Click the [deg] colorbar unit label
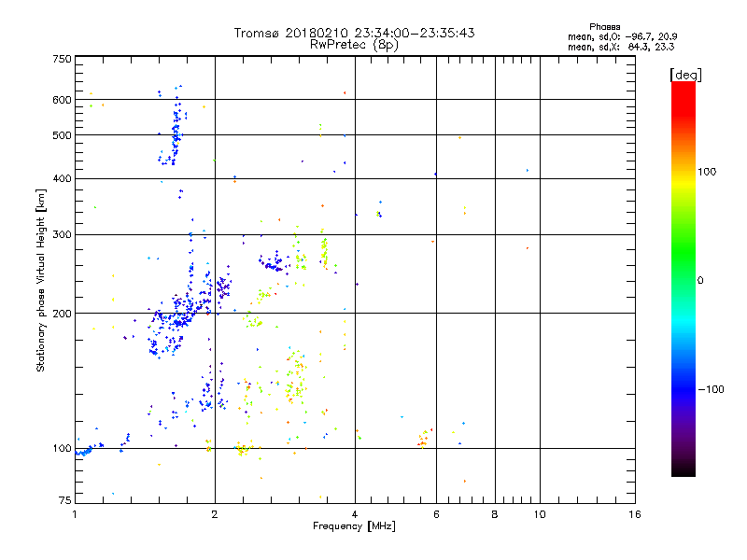The image size is (747, 560). 685,75
